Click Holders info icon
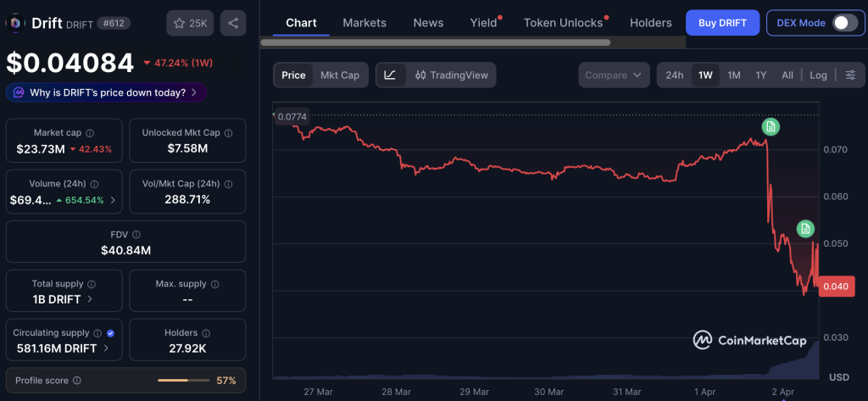 click(206, 333)
